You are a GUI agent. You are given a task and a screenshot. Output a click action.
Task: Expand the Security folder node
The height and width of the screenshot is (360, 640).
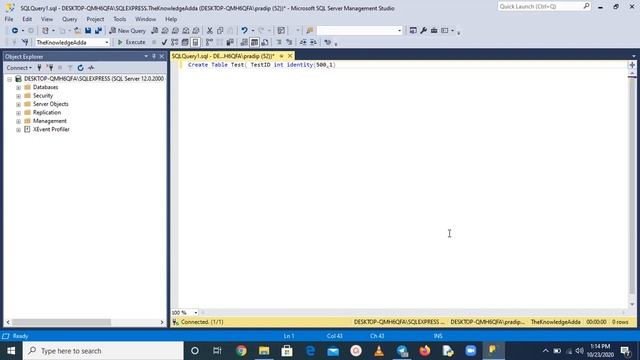(x=18, y=96)
